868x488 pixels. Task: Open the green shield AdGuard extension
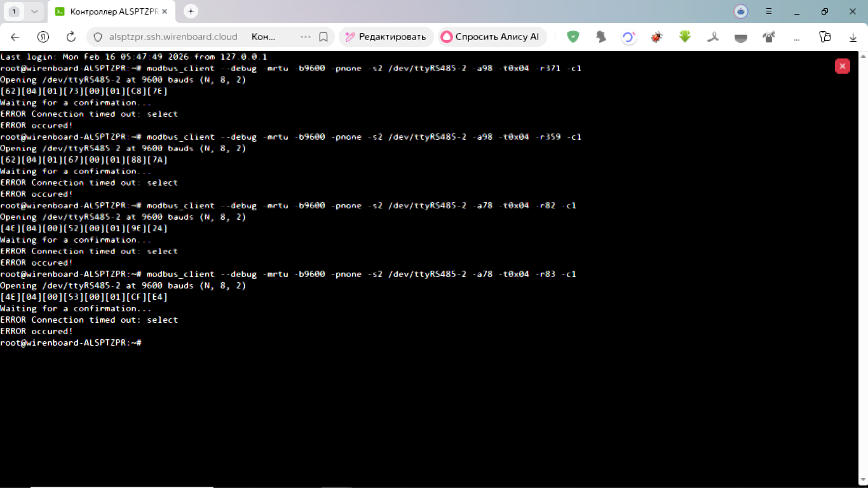point(573,37)
